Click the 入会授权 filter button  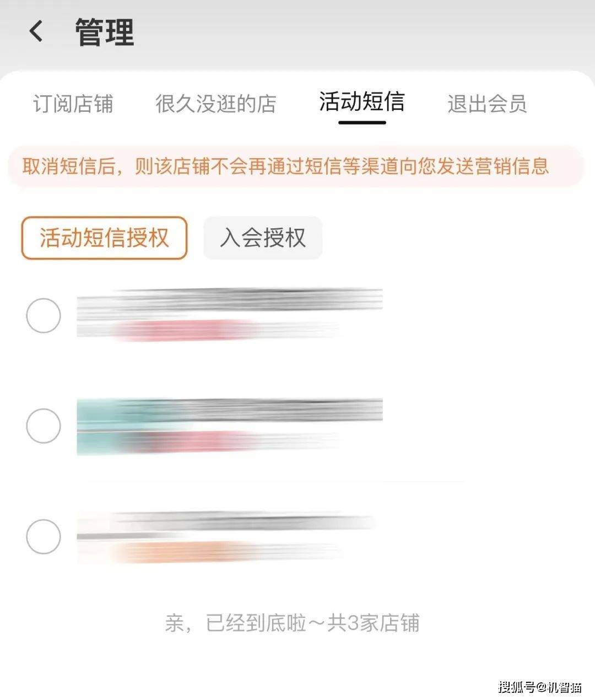262,238
